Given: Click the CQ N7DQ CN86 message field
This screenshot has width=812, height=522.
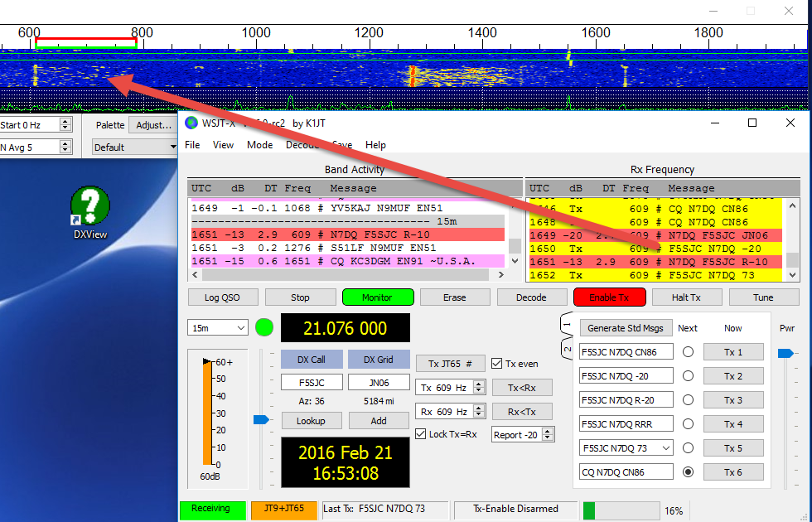Looking at the screenshot, I should click(626, 471).
